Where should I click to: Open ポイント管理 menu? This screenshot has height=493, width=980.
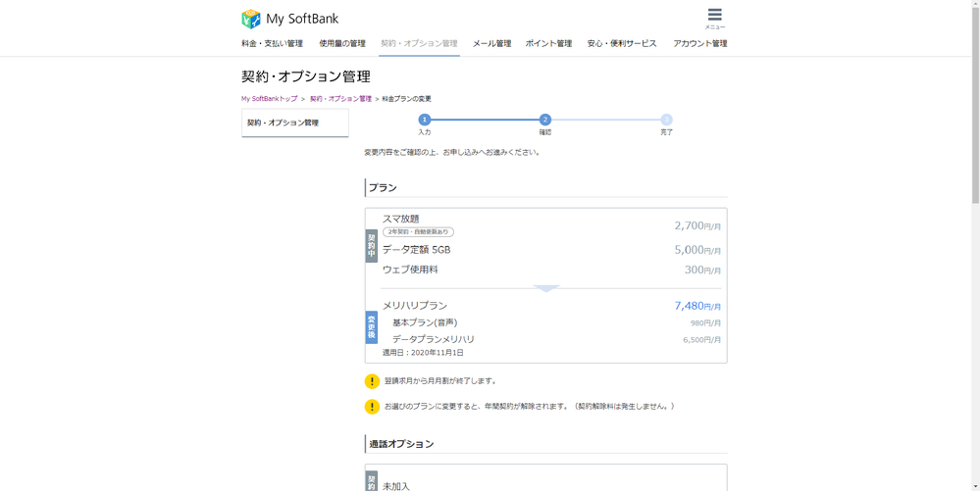[x=548, y=44]
